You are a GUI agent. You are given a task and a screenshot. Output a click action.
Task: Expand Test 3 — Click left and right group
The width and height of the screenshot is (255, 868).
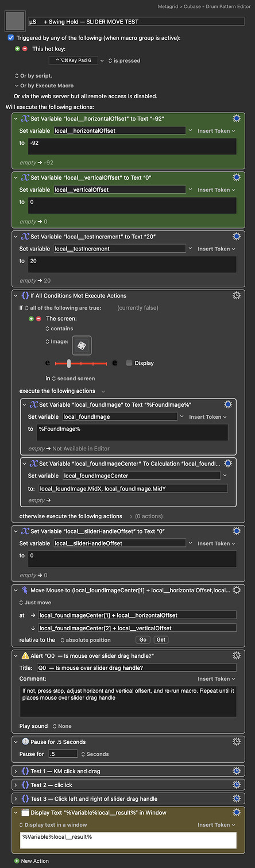(16, 798)
